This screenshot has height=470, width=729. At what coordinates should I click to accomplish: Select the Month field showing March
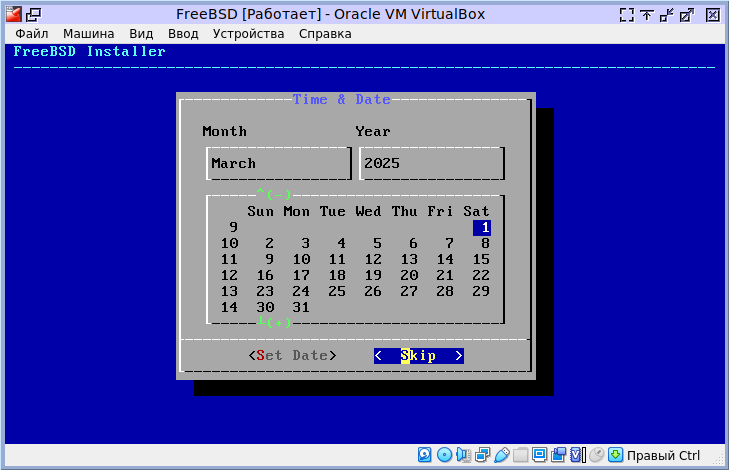(279, 164)
